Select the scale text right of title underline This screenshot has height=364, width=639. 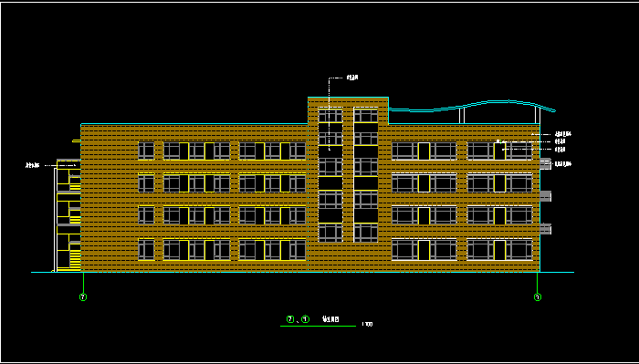[367, 325]
